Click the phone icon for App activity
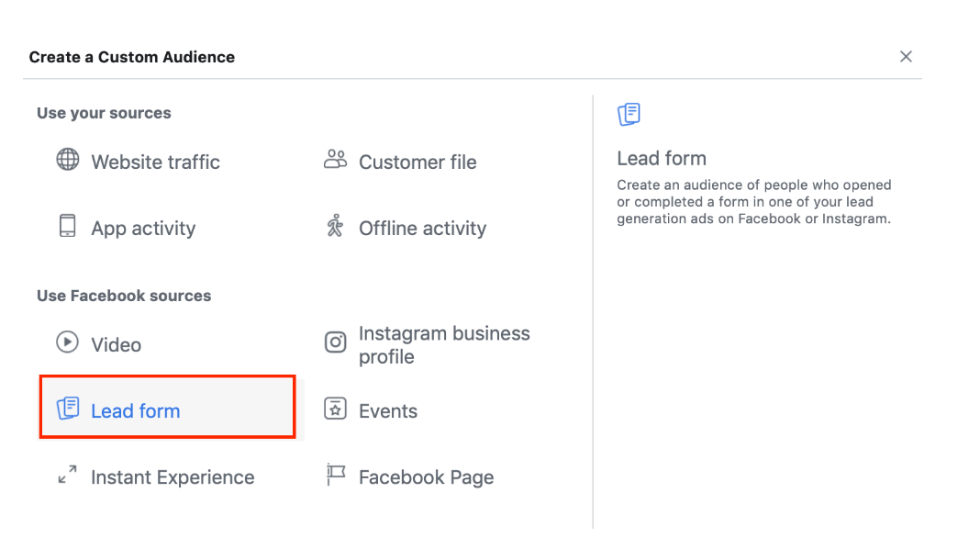Screen dimensions: 980x560 [68, 226]
